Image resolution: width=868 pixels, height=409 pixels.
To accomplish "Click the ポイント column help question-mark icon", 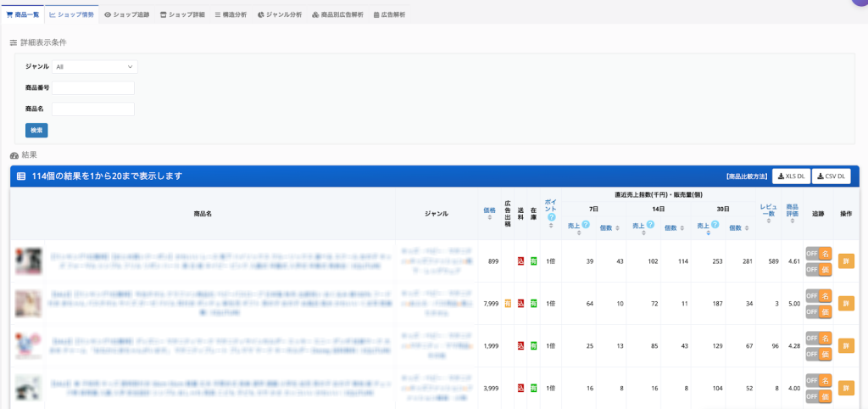I will tap(551, 217).
